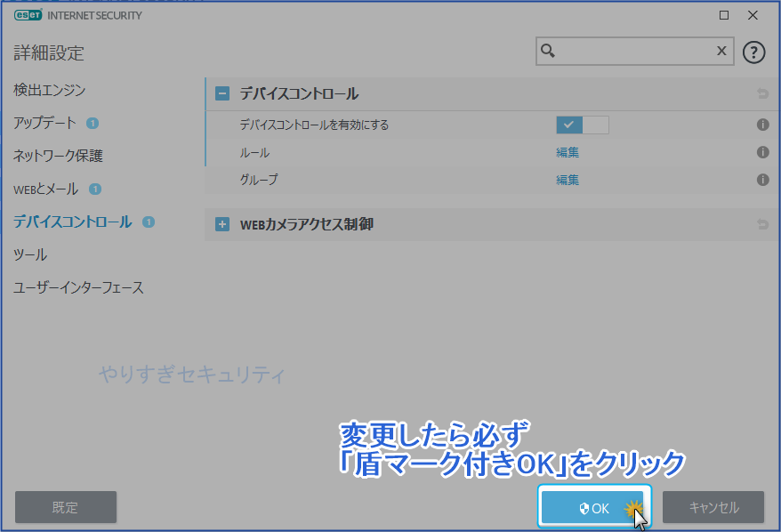This screenshot has width=781, height=532.
Task: Click the アップデート notification badge
Action: coord(93,123)
